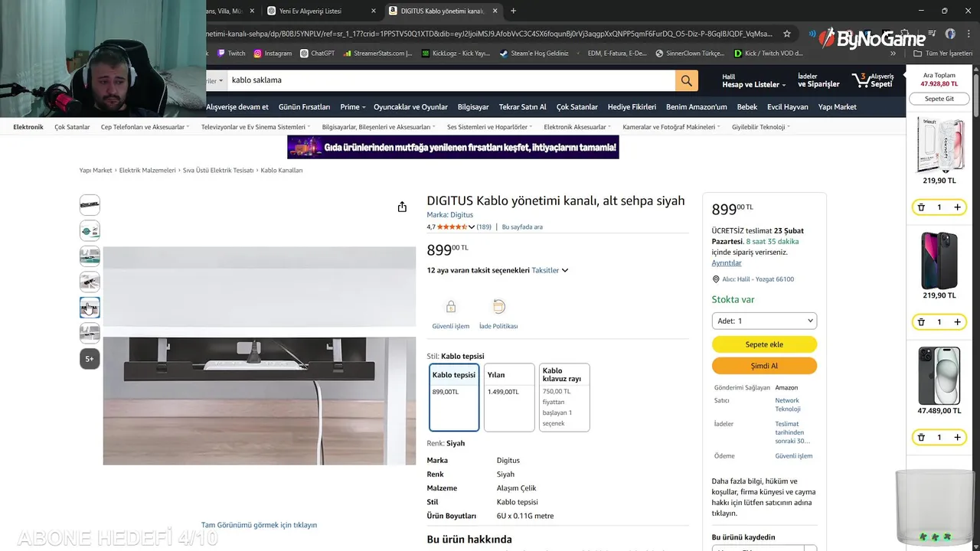Screen dimensions: 980x551
Task: Select the Kablo tepsisi style option
Action: (454, 397)
